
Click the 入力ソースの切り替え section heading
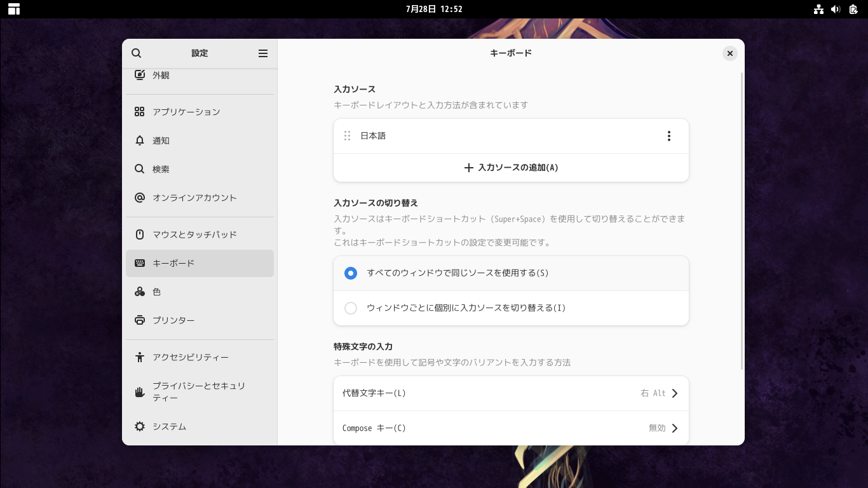click(376, 203)
